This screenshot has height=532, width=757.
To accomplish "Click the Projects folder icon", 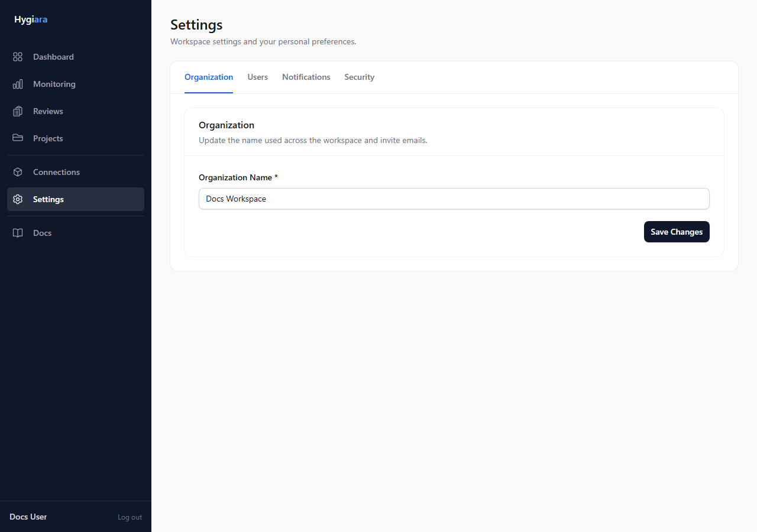I will 18,138.
